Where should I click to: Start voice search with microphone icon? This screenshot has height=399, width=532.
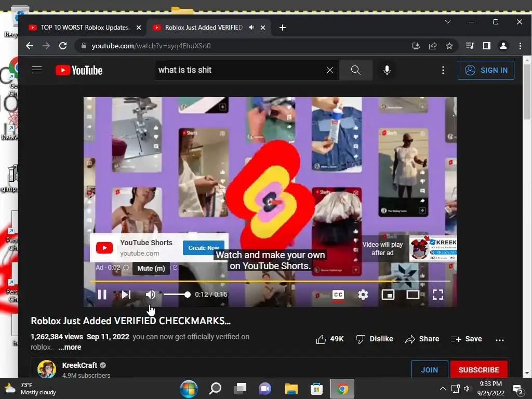click(x=387, y=70)
